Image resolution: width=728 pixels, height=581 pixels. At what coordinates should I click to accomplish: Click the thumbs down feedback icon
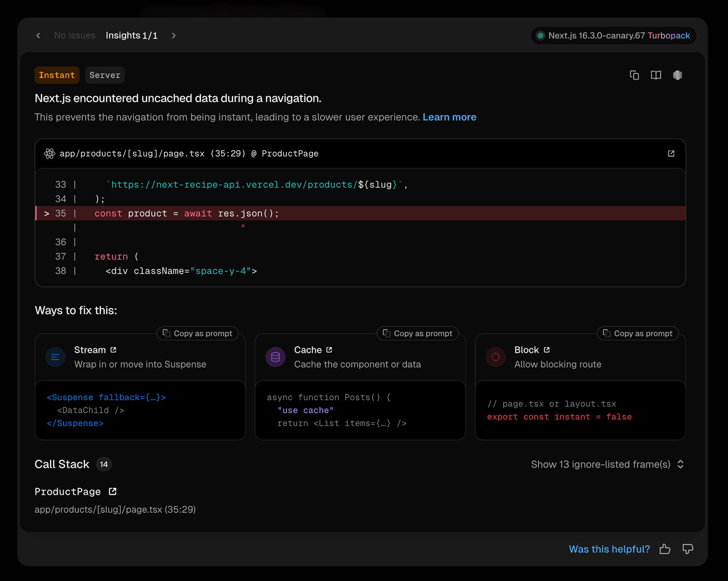pos(688,549)
